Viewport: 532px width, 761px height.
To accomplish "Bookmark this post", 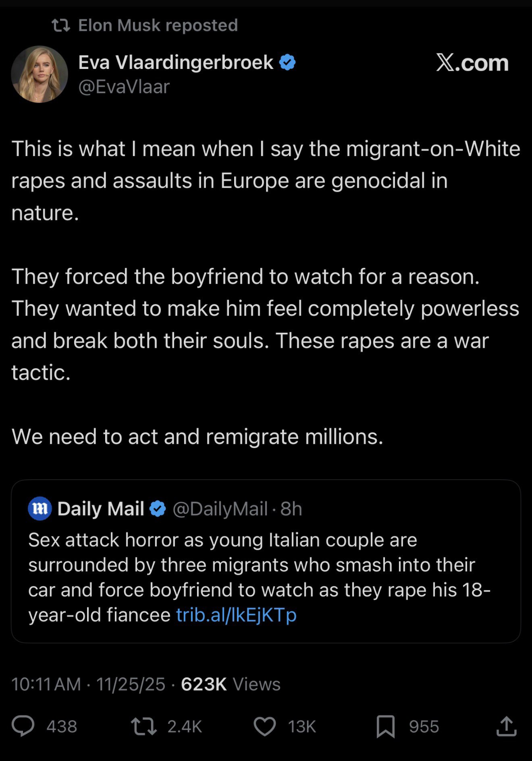I will click(x=385, y=726).
